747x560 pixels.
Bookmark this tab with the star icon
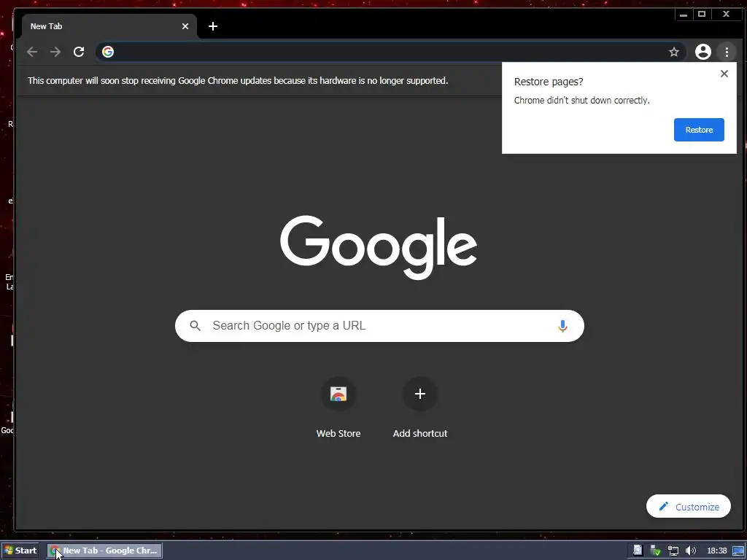(673, 52)
